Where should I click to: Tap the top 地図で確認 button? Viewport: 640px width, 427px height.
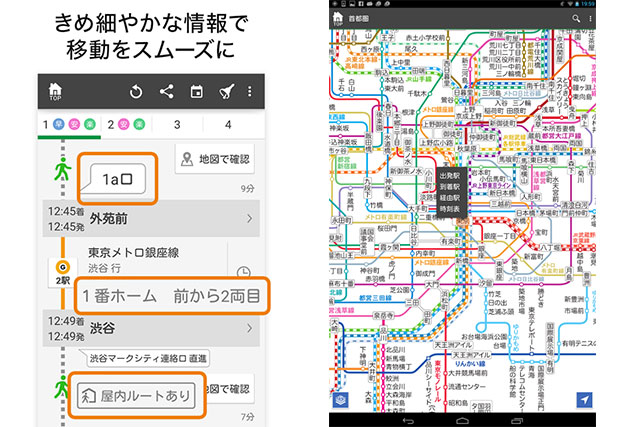215,159
